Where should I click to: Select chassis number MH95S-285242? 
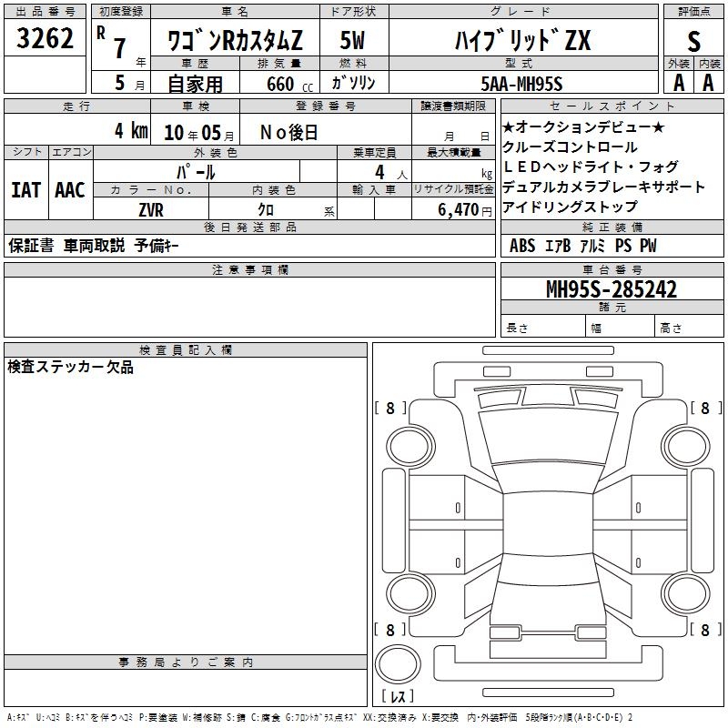pyautogui.click(x=612, y=289)
